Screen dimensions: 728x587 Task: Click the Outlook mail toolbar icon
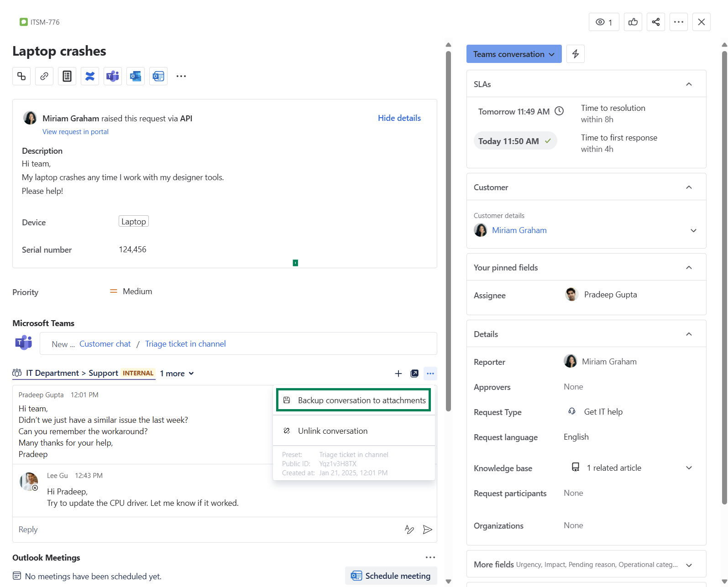point(136,76)
